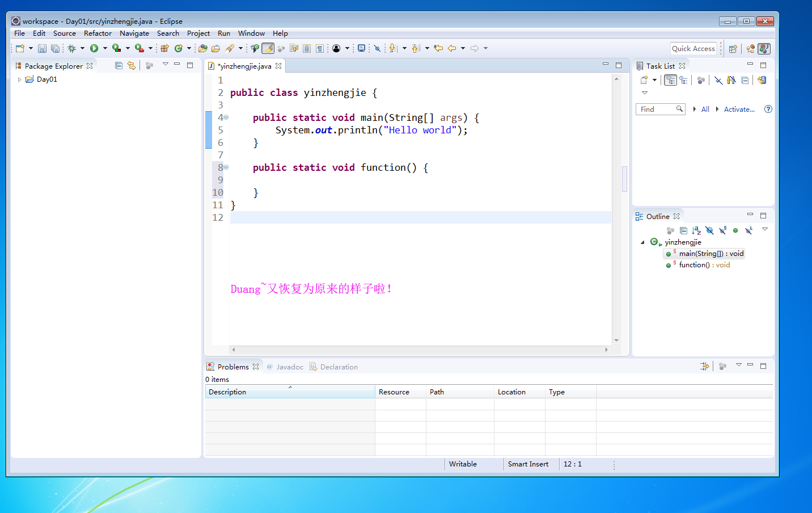Open the Run button dropdown arrow
The height and width of the screenshot is (513, 812).
[x=105, y=48]
